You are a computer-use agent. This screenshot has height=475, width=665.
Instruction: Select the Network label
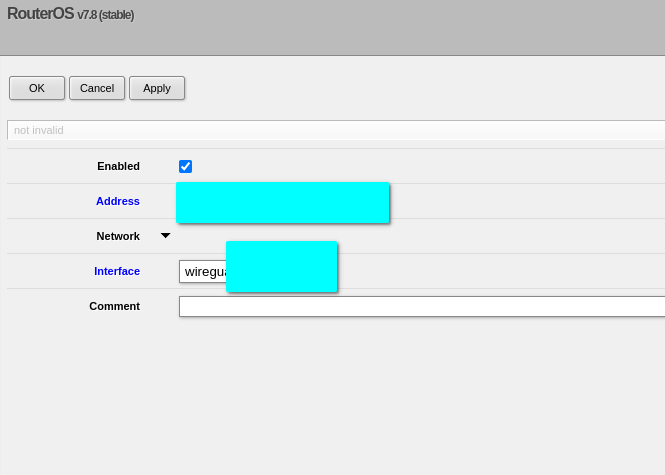click(x=118, y=236)
